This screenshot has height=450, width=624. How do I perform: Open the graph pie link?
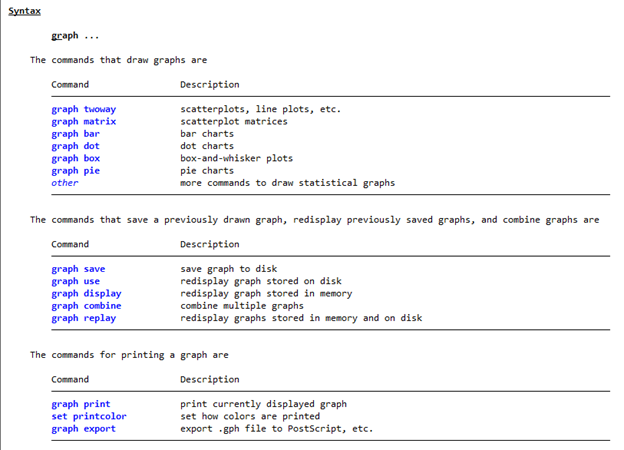click(x=76, y=171)
